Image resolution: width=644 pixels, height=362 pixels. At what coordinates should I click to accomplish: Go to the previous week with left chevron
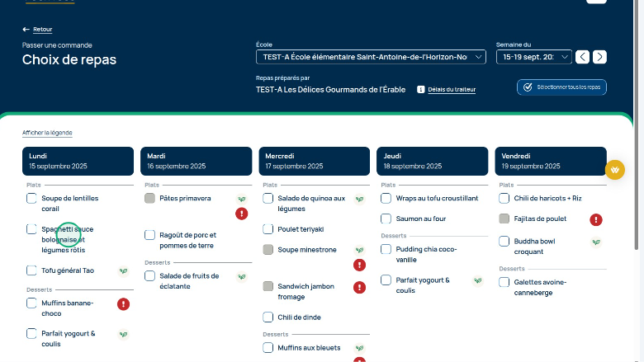pyautogui.click(x=583, y=57)
